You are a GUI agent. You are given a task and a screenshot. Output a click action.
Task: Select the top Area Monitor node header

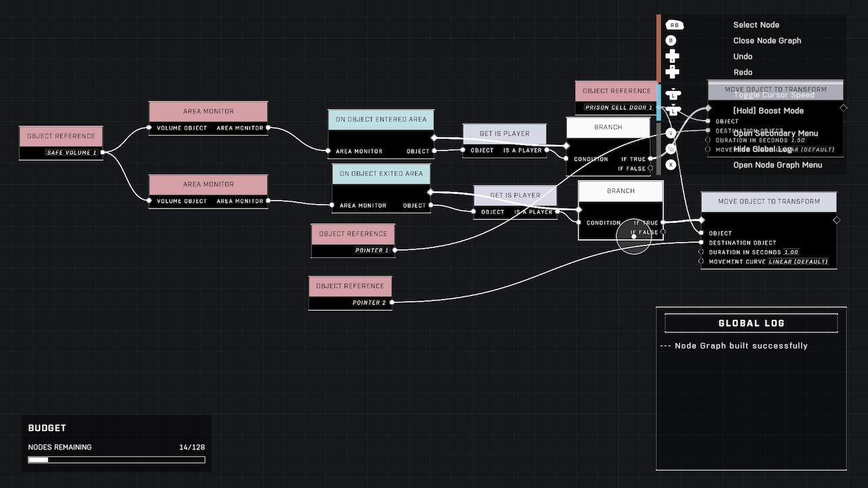208,111
